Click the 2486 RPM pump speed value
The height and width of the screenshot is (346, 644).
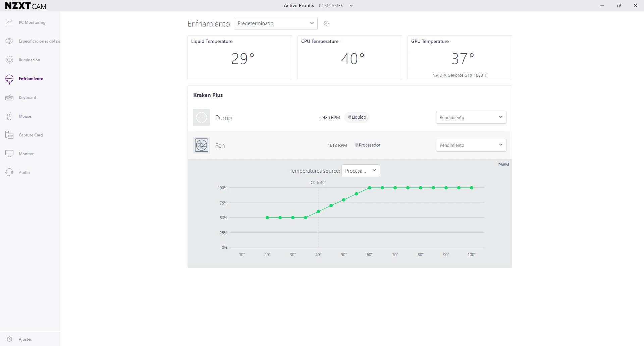(330, 118)
